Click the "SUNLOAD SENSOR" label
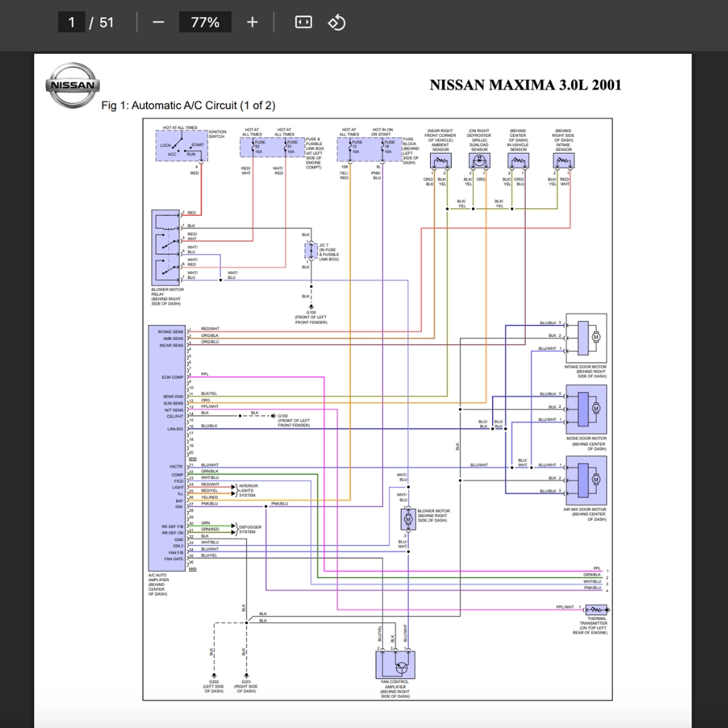The height and width of the screenshot is (728, 728). pos(479,147)
